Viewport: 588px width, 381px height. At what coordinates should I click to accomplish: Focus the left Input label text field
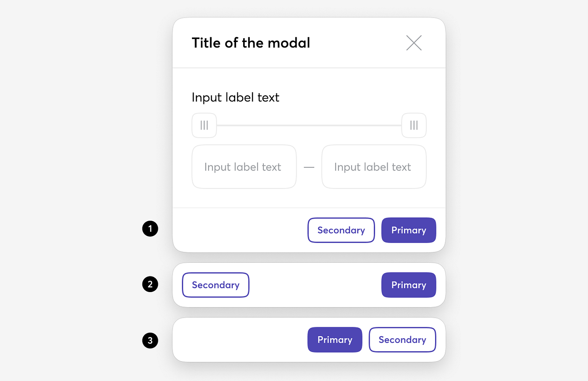244,167
